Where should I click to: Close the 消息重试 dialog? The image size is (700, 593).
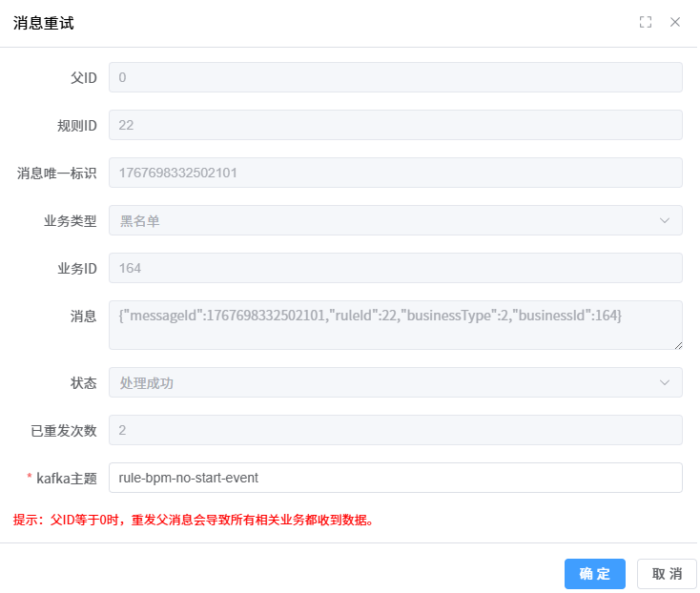coord(675,22)
